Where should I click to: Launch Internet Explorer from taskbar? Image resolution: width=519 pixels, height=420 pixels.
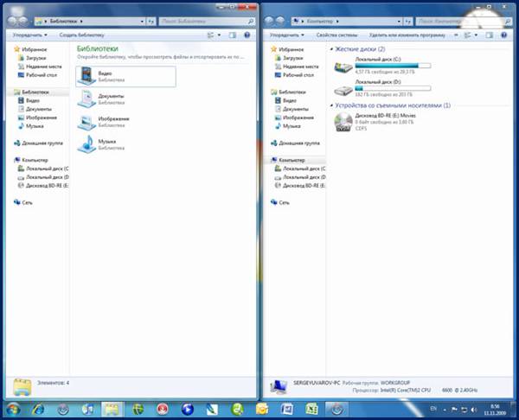coord(38,410)
